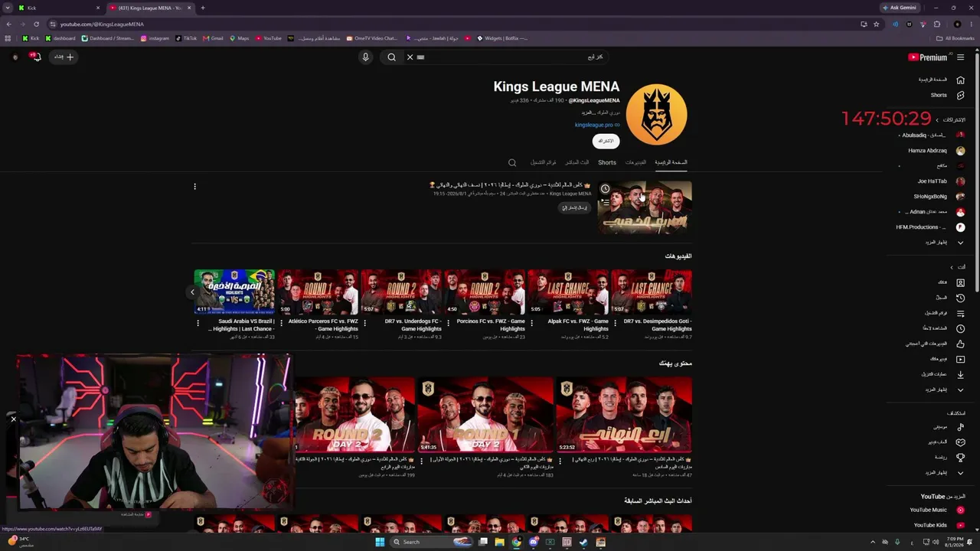This screenshot has height=551, width=980.
Task: Open the channel Home tab
Action: (x=671, y=162)
